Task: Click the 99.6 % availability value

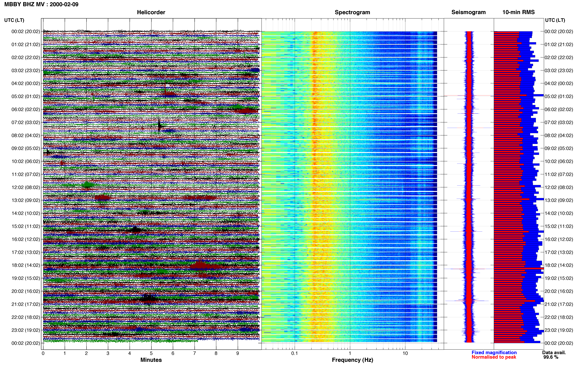Action: [x=551, y=357]
